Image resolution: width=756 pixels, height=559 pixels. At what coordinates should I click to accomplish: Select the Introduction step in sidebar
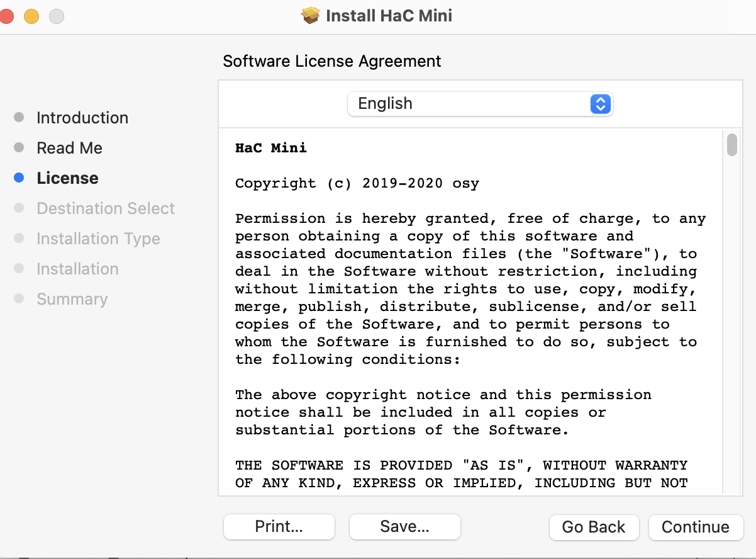click(82, 118)
